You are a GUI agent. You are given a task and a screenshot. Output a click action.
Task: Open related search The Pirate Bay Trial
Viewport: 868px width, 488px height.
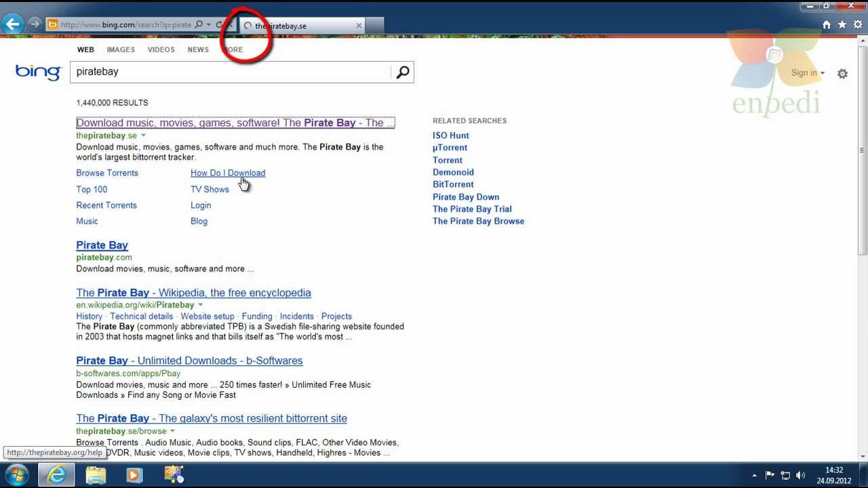pos(472,209)
